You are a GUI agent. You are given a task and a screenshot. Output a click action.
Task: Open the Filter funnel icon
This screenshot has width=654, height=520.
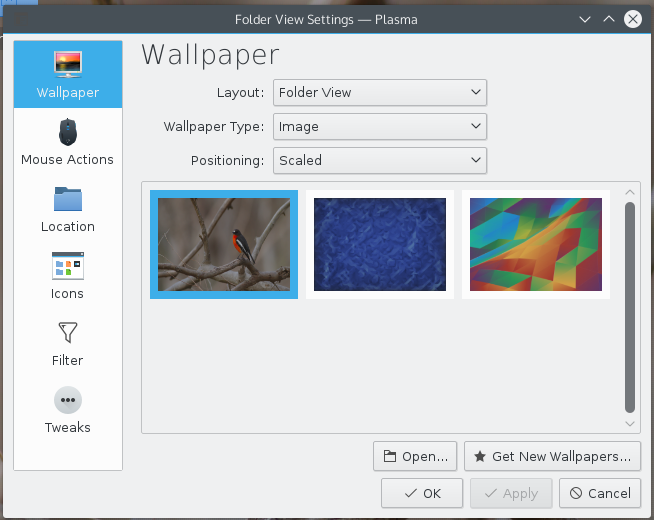68,332
